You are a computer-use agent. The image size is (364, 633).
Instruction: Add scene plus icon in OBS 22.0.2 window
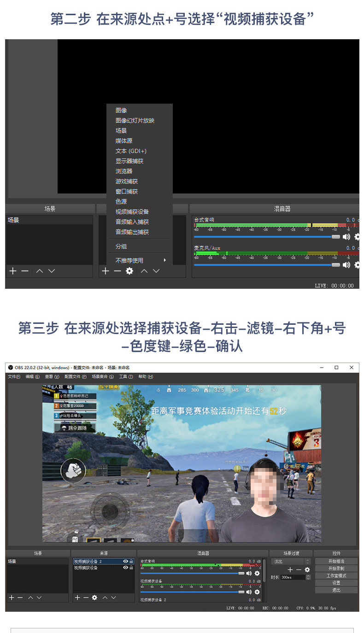click(12, 598)
